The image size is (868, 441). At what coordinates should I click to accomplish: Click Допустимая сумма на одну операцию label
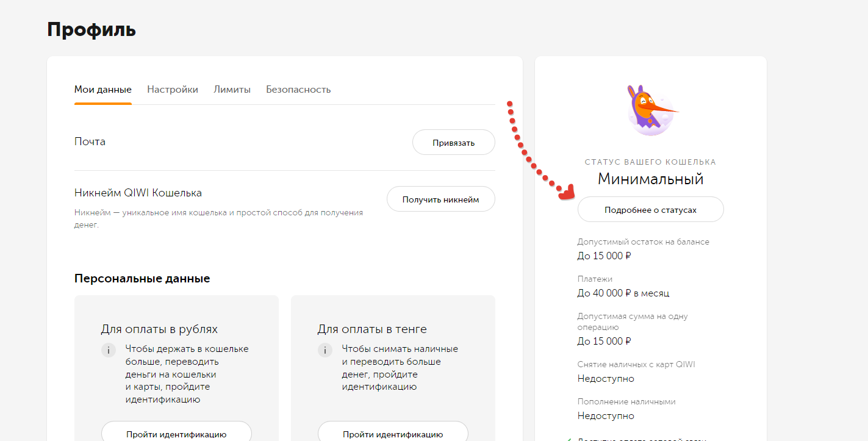point(633,321)
